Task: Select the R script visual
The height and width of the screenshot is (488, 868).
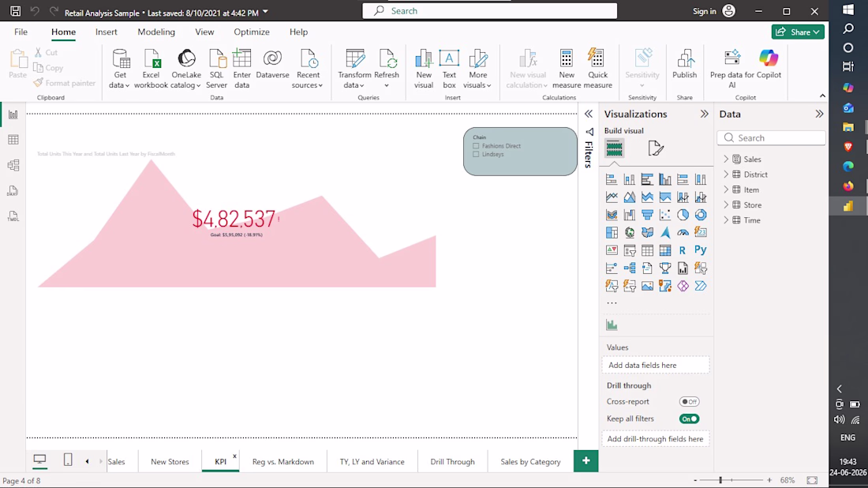Action: pos(683,250)
